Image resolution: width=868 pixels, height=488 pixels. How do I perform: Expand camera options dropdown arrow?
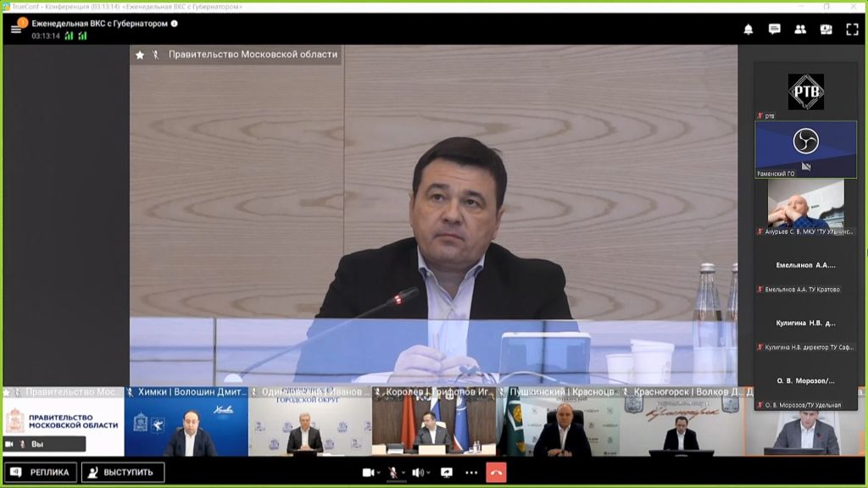click(379, 473)
